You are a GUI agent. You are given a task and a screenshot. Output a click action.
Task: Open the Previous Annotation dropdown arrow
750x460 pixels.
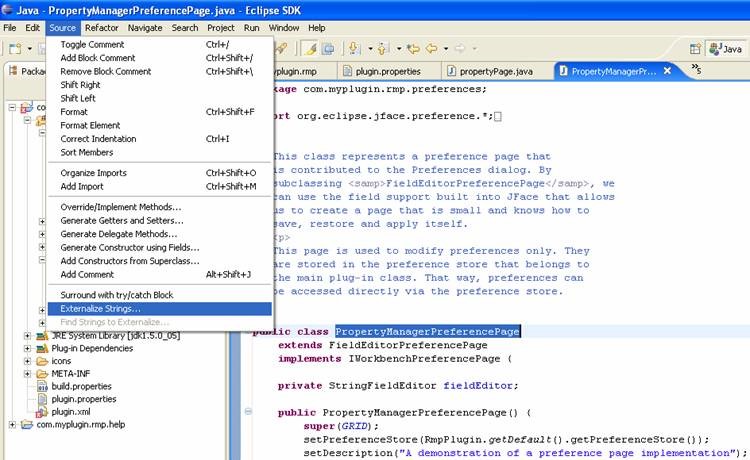(398, 49)
